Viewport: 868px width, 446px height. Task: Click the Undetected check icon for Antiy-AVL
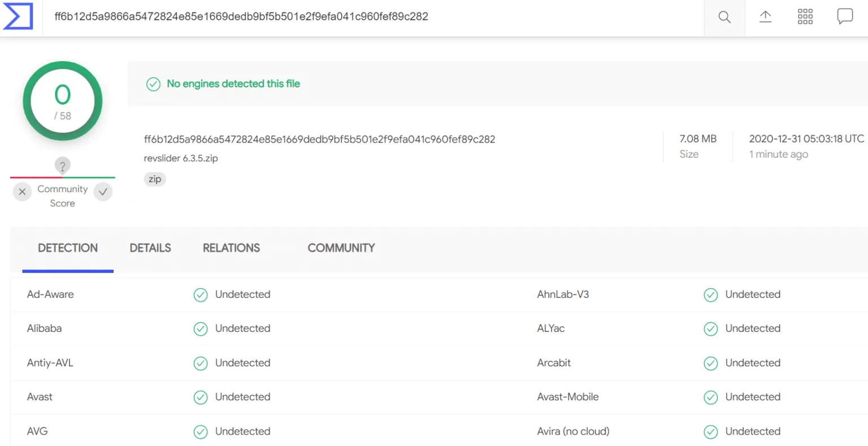pyautogui.click(x=201, y=363)
